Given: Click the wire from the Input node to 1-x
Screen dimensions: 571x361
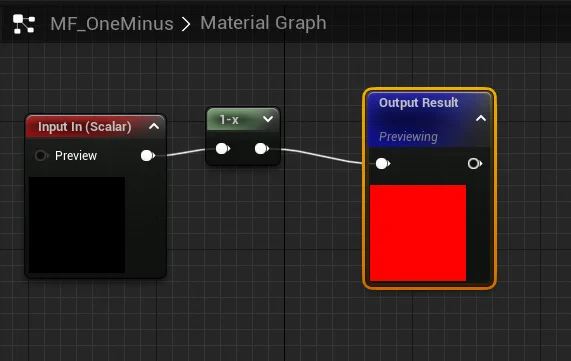Looking at the screenshot, I should click(186, 152).
